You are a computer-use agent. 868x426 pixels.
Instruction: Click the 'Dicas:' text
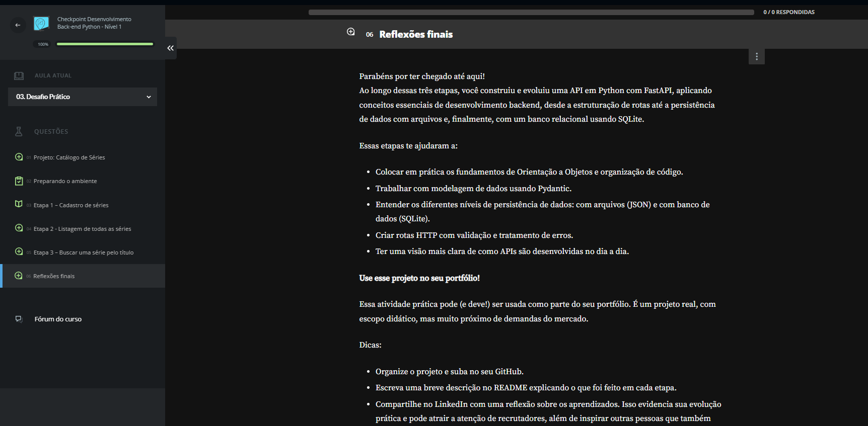370,345
